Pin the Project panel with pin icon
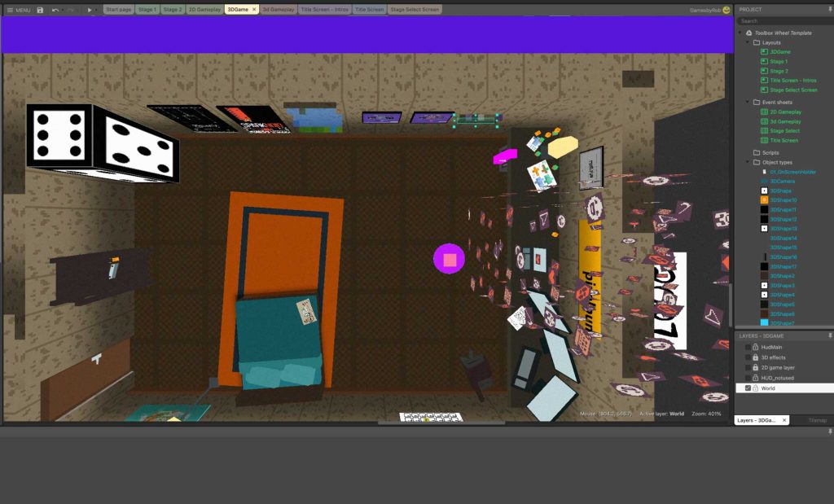 [x=830, y=10]
